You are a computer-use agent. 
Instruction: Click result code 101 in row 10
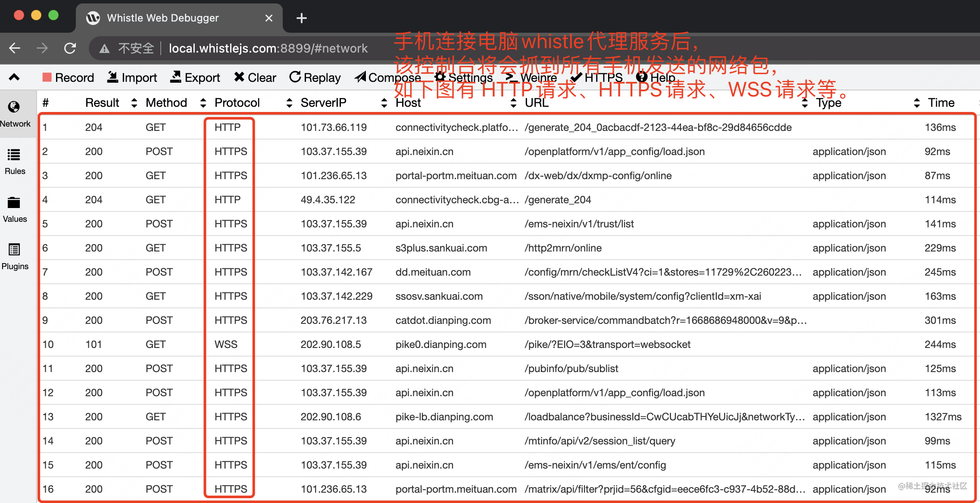coord(94,345)
